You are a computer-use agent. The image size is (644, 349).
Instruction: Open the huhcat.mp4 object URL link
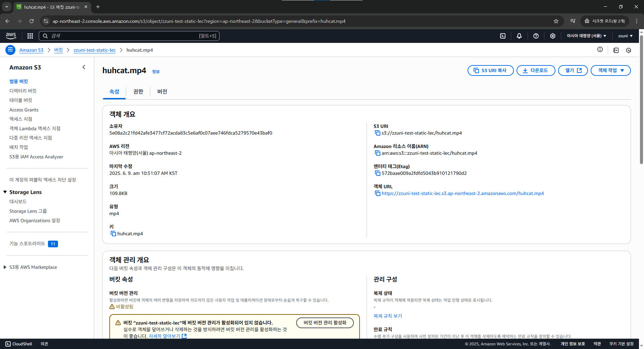[x=463, y=193]
